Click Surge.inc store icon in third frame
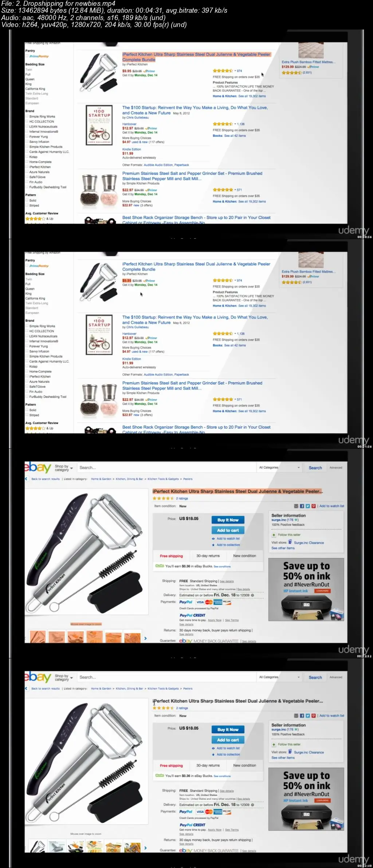This screenshot has width=373, height=868. pos(290,542)
